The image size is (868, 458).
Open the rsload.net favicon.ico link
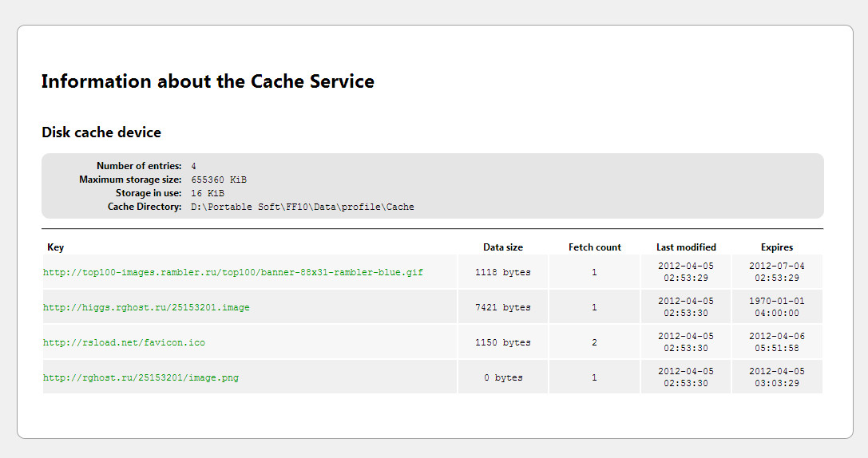(x=124, y=343)
